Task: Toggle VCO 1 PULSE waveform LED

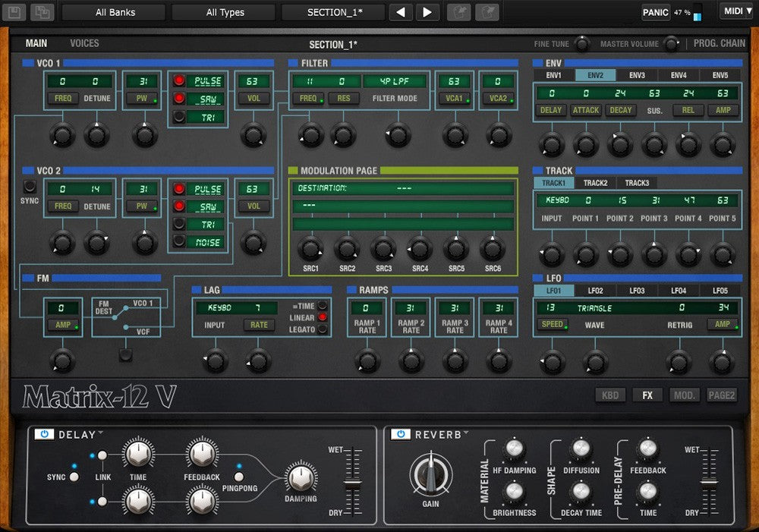Action: tap(179, 80)
